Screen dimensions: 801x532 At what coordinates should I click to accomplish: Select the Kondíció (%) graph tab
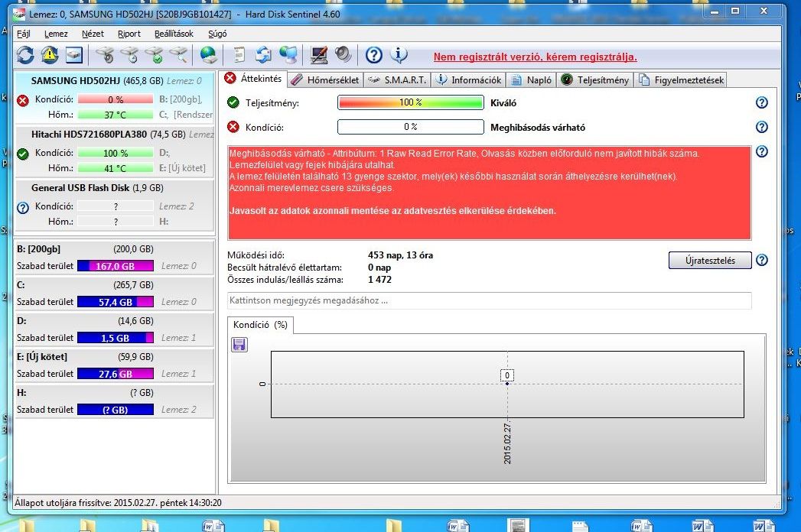260,325
